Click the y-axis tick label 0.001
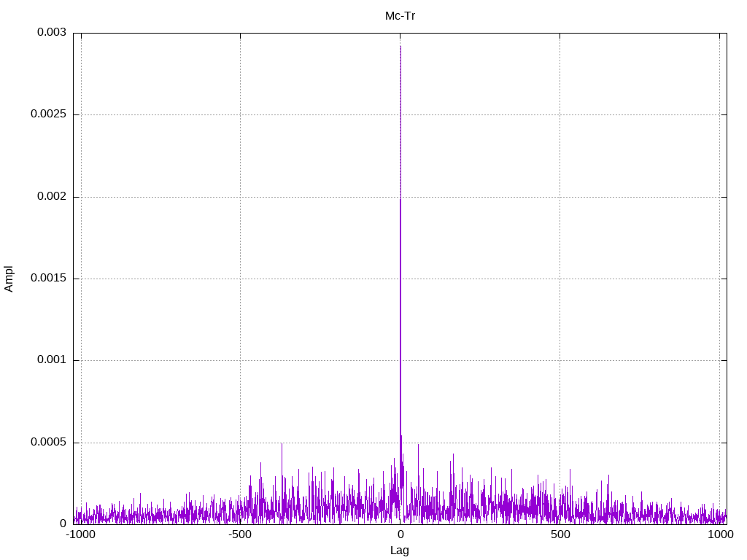 tap(52, 360)
